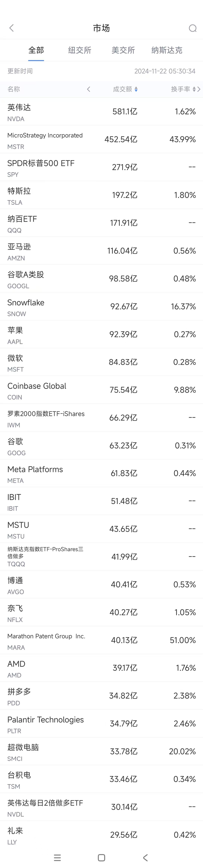The width and height of the screenshot is (203, 868).
Task: Open the Palantir Technologies PLTR row
Action: (101, 724)
